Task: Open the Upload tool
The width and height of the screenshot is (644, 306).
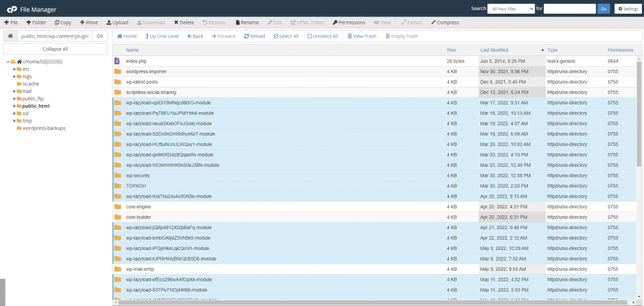Action: click(117, 23)
